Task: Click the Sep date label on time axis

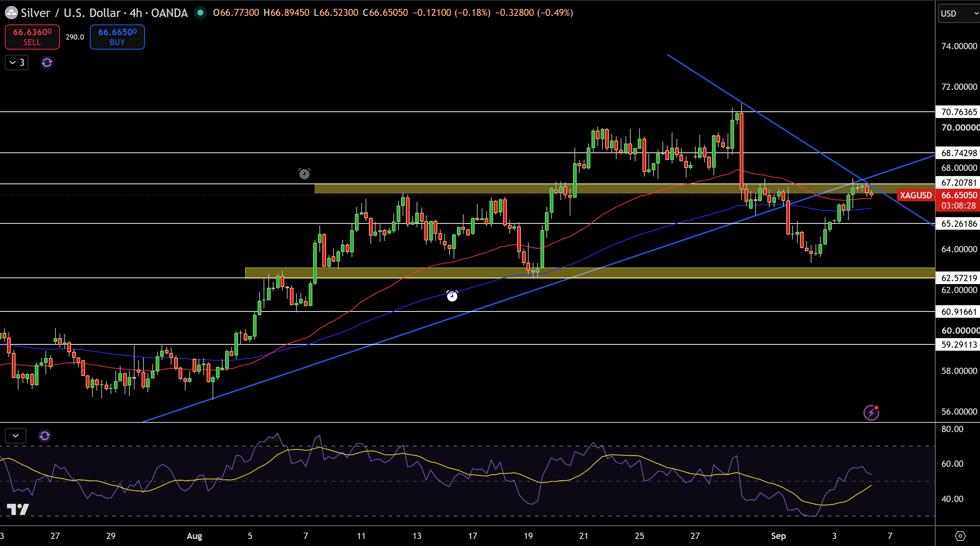Action: click(x=779, y=536)
